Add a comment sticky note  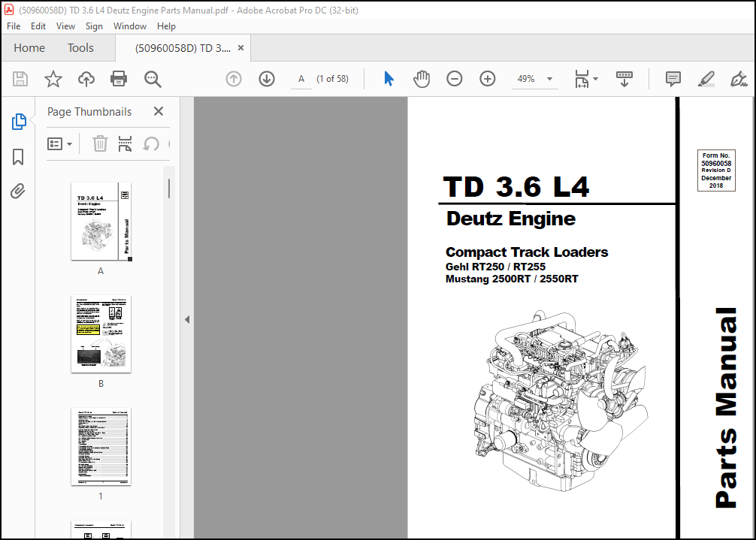(x=673, y=79)
